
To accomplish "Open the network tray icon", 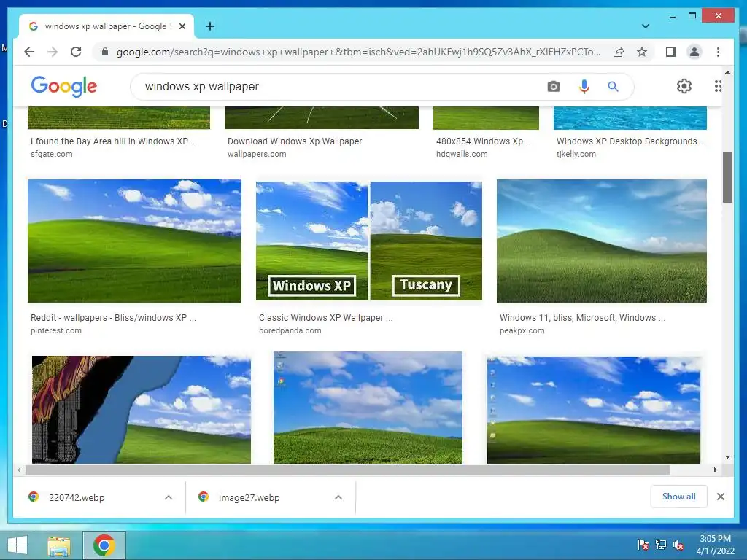I will 661,544.
